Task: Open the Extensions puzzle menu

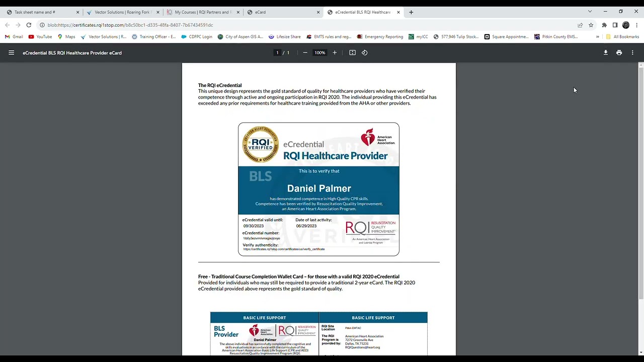Action: tap(604, 25)
